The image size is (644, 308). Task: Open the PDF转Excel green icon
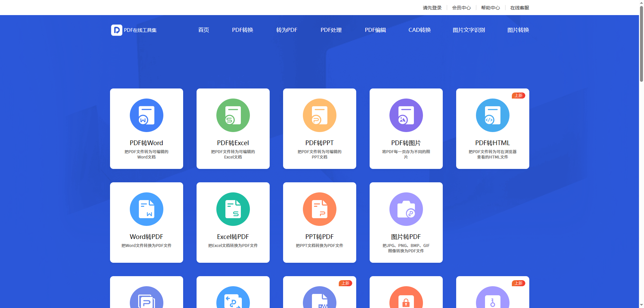[233, 115]
